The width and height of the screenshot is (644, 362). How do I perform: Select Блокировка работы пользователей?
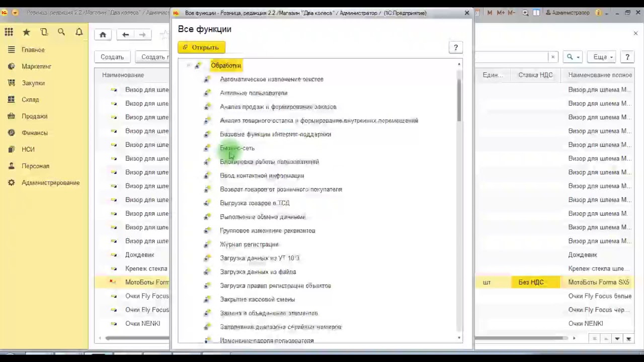click(x=269, y=162)
